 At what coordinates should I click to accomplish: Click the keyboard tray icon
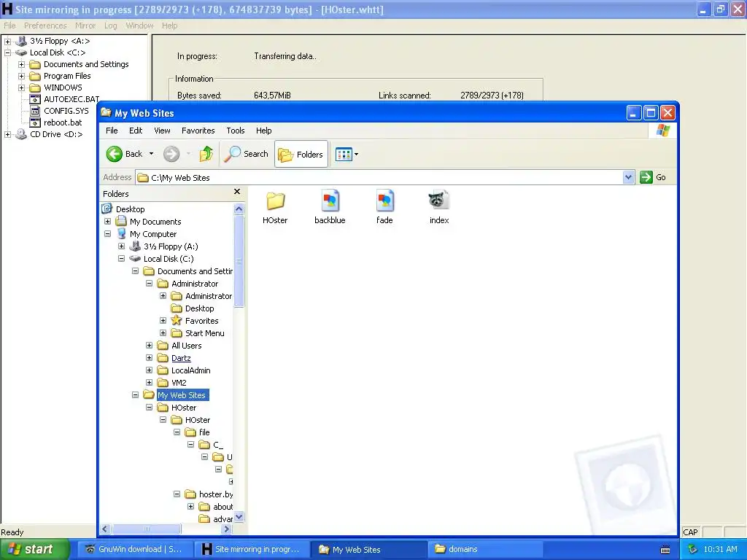pyautogui.click(x=665, y=550)
